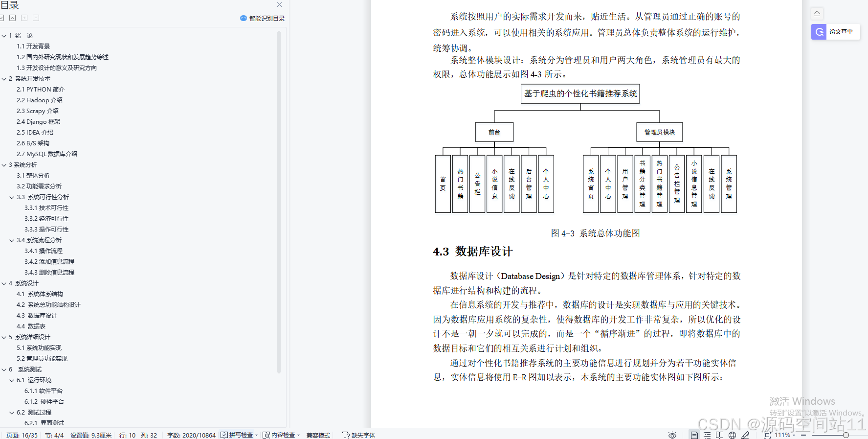Select '3.4.2 添加信息流程' entry
Image resolution: width=868 pixels, height=439 pixels.
[49, 262]
